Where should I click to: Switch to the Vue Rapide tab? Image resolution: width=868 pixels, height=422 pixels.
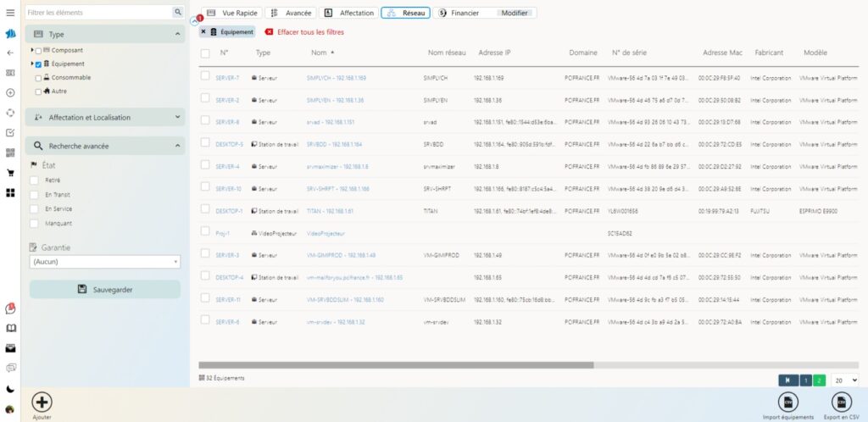233,13
